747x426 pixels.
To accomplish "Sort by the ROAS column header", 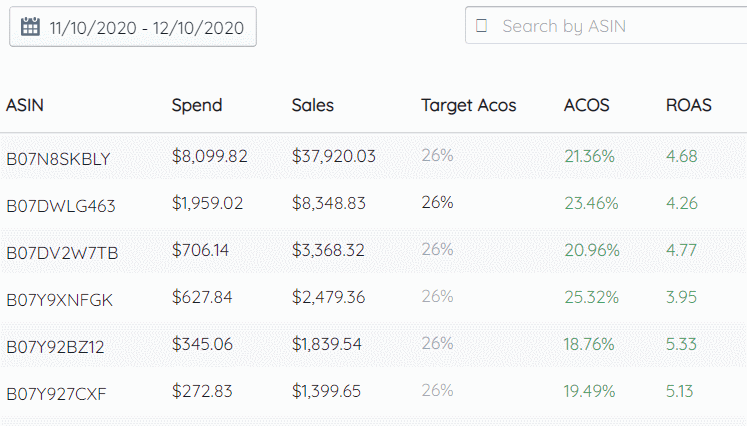I will 688,105.
